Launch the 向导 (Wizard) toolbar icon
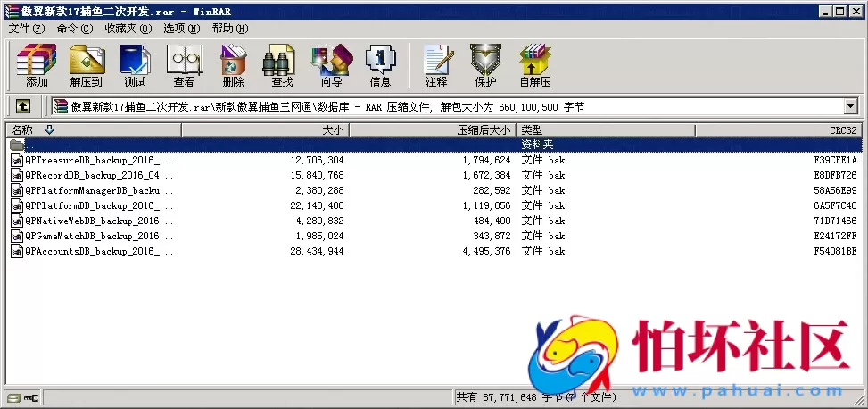 click(x=331, y=66)
